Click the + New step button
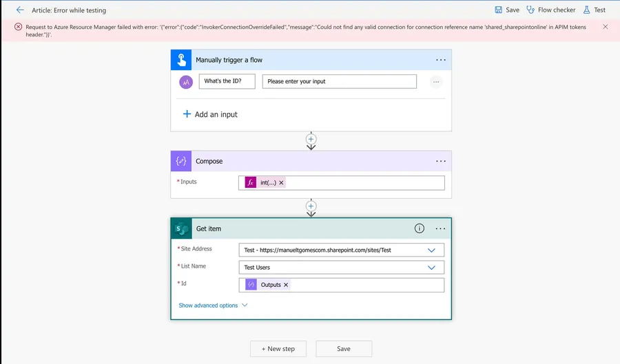620x364 pixels. click(x=278, y=349)
